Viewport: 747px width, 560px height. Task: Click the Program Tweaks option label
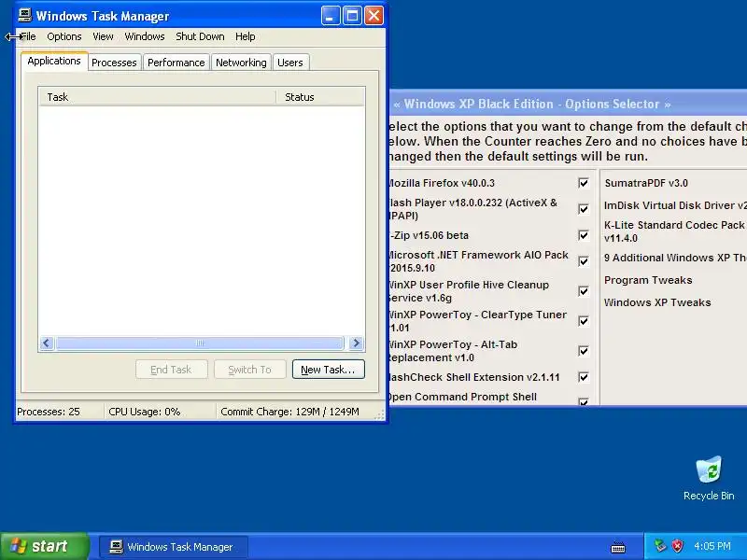coord(648,280)
